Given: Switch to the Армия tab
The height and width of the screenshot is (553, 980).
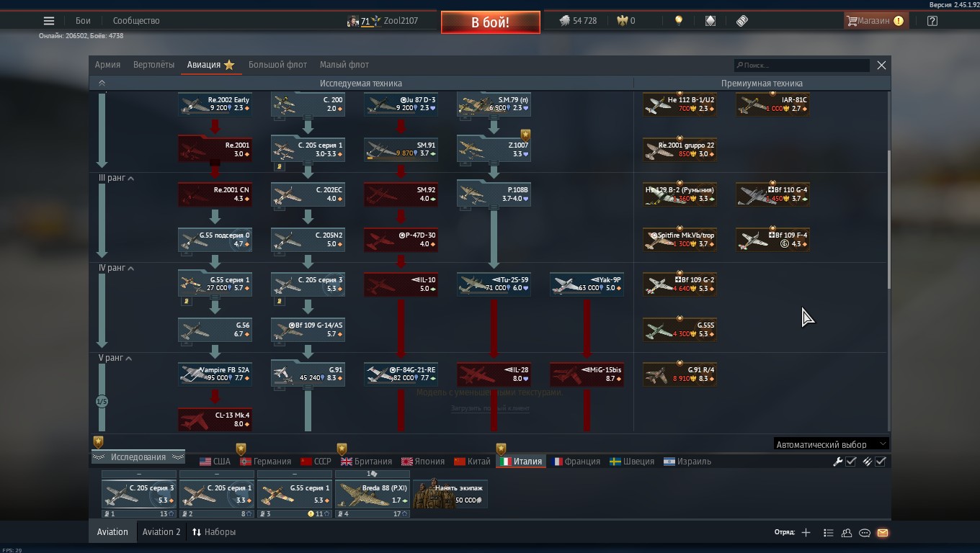Looking at the screenshot, I should click(x=107, y=65).
